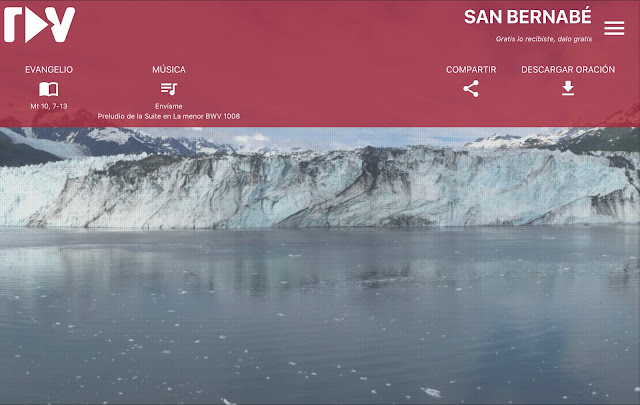Click the Gratis lo recibiste tagline
The image size is (640, 405).
click(x=544, y=39)
